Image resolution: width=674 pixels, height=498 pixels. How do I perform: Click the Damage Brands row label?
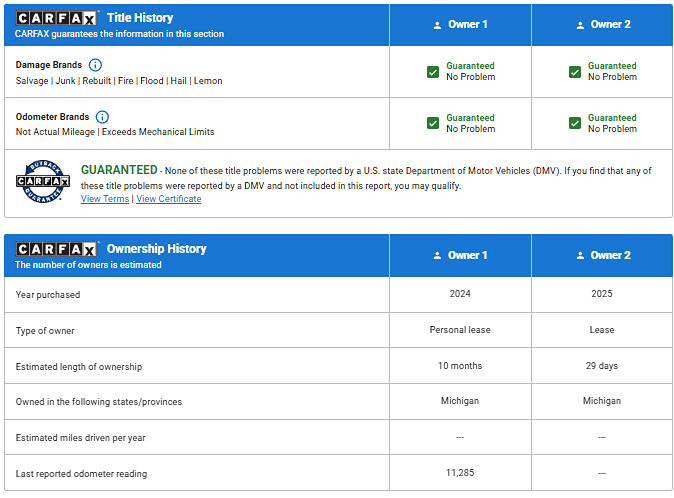pyautogui.click(x=49, y=65)
